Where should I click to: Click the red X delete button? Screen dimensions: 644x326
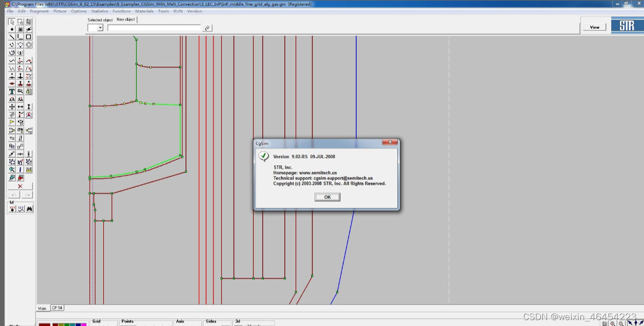click(x=20, y=186)
